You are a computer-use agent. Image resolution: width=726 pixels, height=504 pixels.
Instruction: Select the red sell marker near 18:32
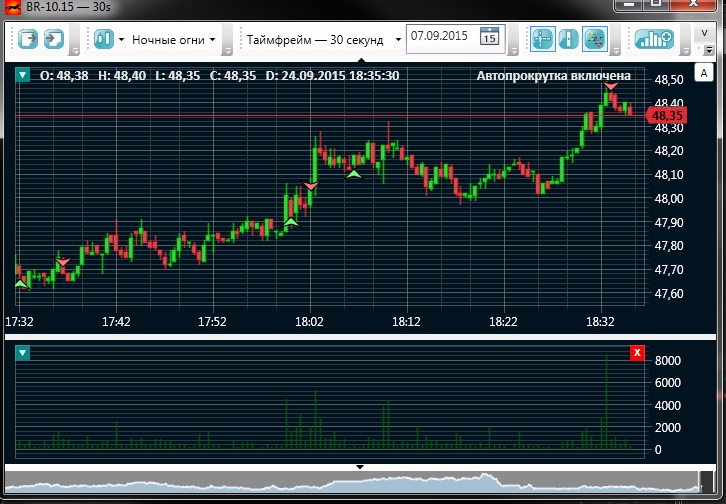(611, 87)
